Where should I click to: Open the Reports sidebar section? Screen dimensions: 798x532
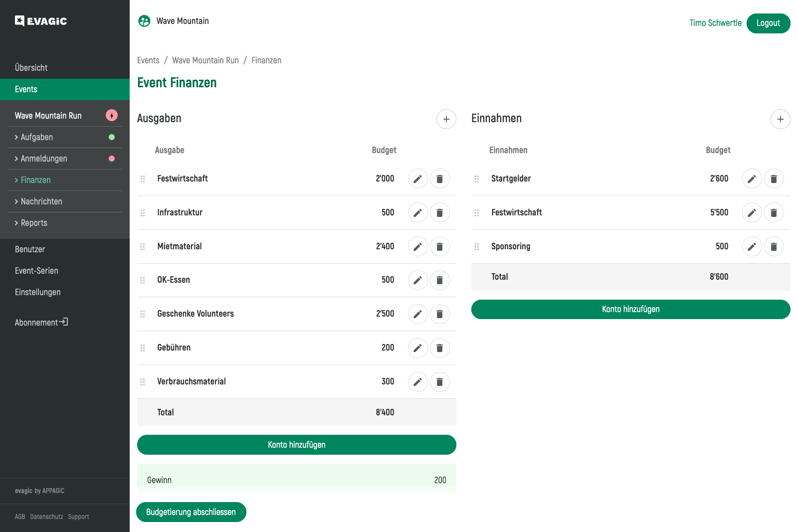coord(34,223)
